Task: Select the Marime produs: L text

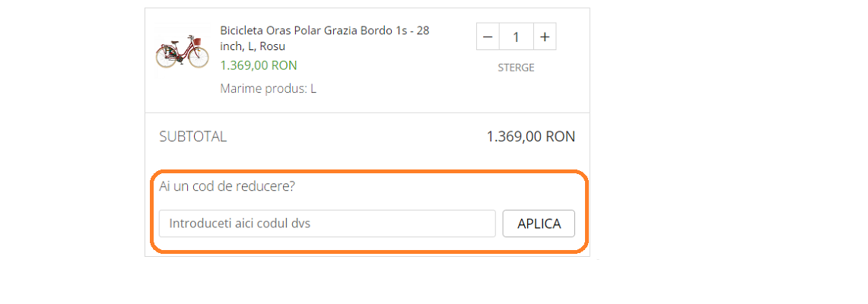Action: [x=268, y=89]
